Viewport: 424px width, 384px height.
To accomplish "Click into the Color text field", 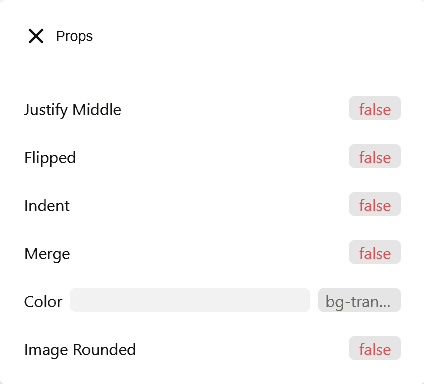I will point(190,300).
